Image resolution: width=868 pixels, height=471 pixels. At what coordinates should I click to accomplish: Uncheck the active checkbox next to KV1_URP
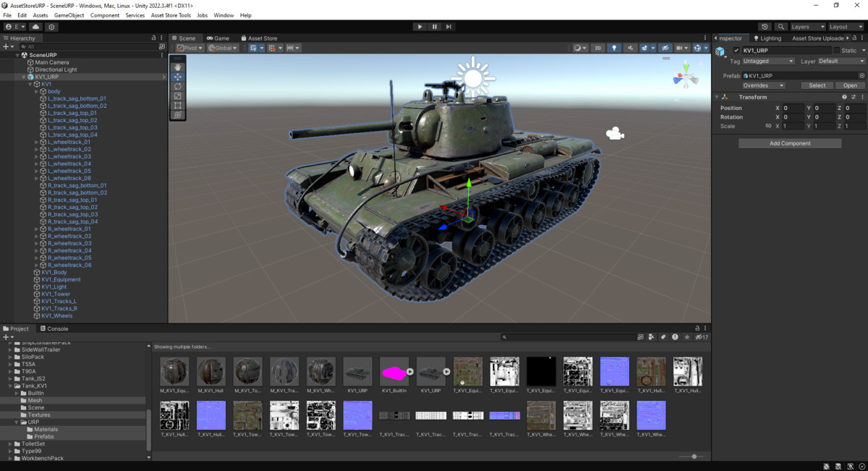coord(736,50)
